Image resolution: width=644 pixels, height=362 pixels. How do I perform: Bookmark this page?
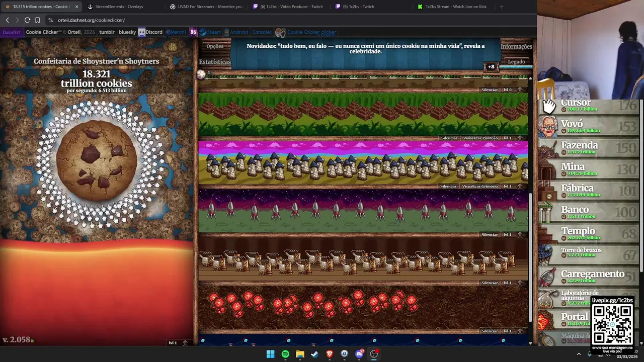[x=37, y=20]
